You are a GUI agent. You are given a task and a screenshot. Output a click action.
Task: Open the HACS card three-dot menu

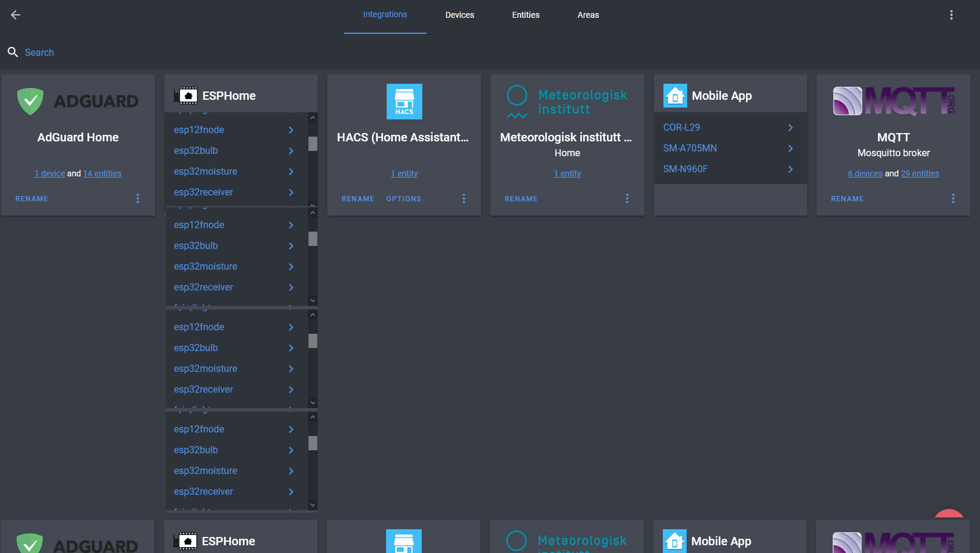(464, 198)
